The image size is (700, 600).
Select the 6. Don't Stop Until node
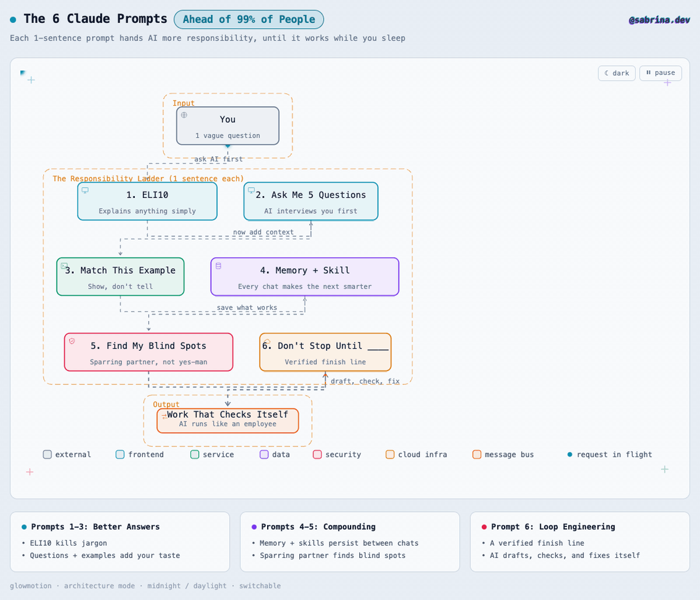[x=325, y=352]
